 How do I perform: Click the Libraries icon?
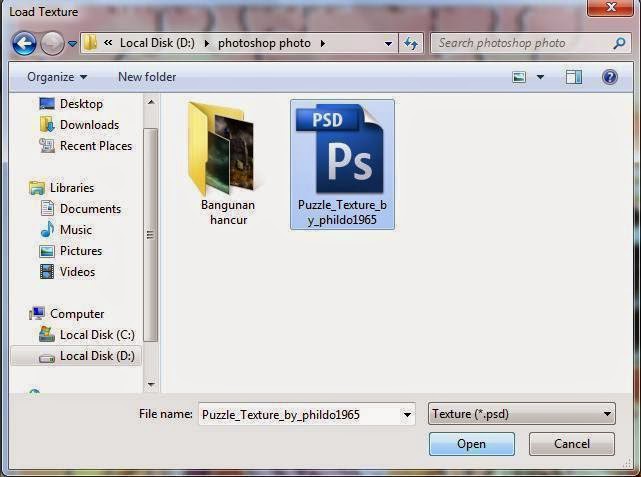[x=37, y=188]
